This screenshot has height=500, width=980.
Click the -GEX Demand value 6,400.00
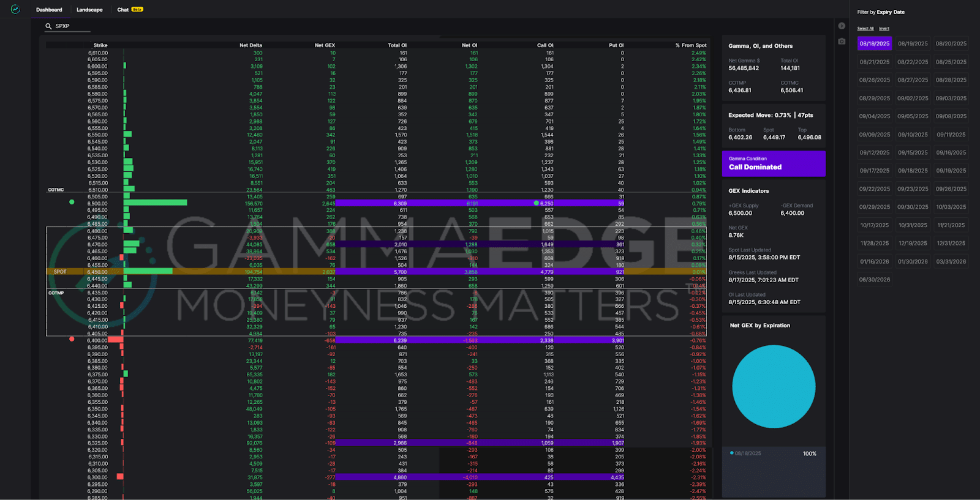pos(793,213)
